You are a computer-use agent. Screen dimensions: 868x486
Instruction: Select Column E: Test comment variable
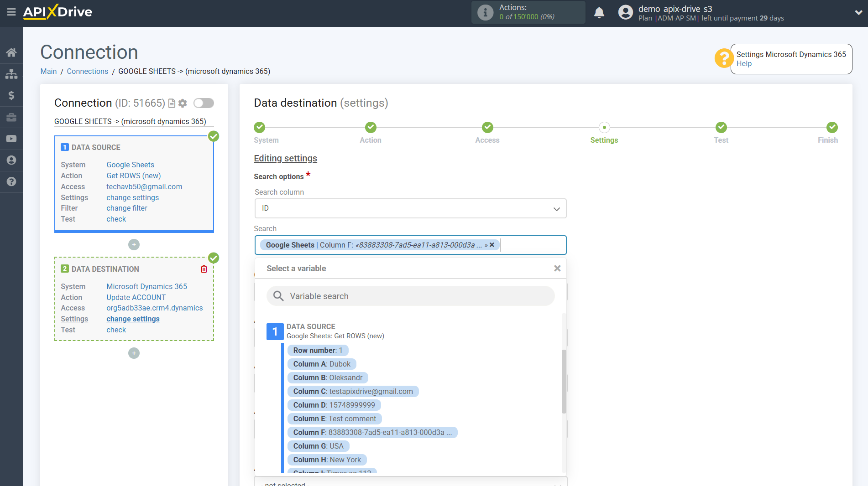click(335, 419)
